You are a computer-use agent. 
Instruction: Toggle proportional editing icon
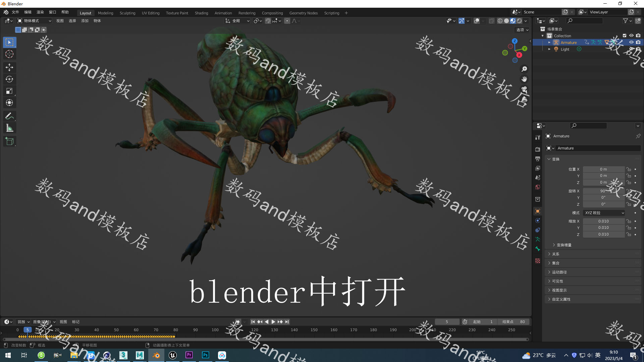(287, 21)
